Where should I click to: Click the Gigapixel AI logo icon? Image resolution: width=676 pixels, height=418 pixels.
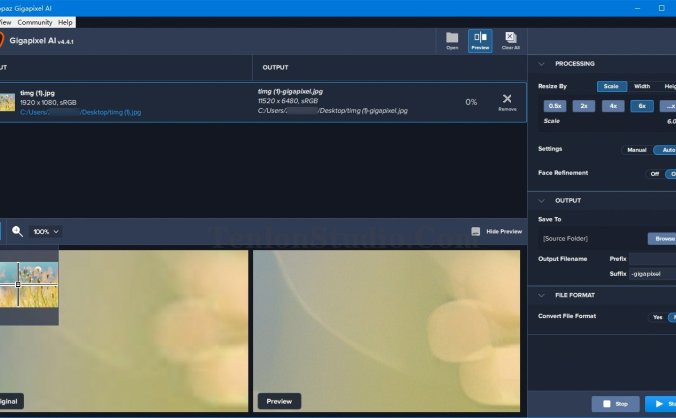pos(3,41)
